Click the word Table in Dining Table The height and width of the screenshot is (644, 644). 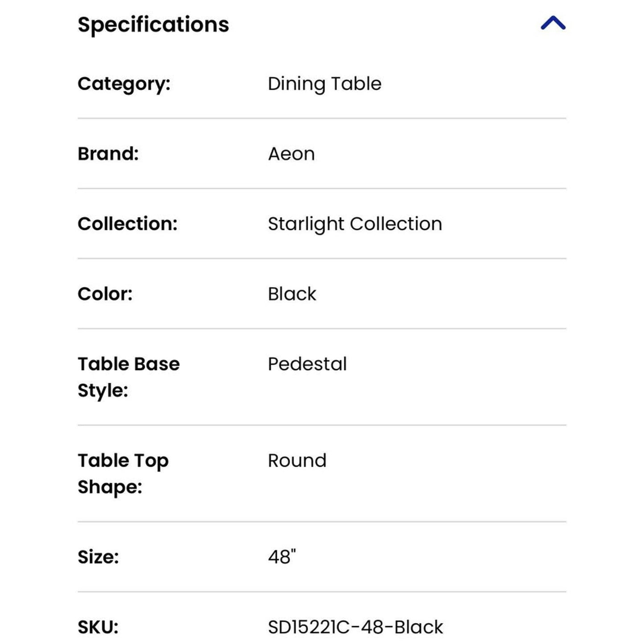356,84
